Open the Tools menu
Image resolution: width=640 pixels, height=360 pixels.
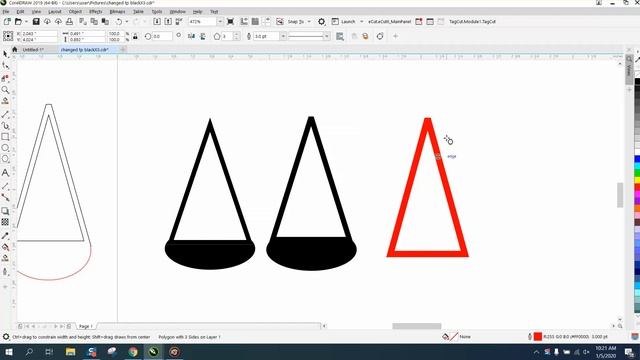(x=157, y=12)
